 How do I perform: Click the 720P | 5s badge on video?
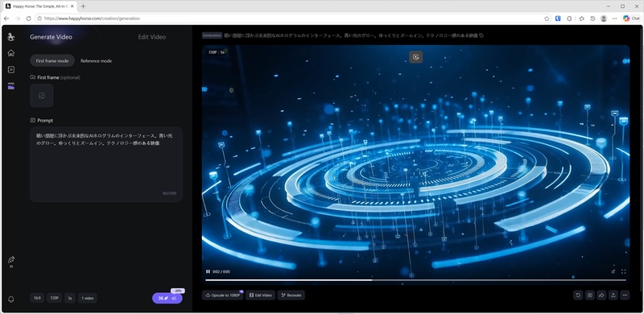coord(216,52)
